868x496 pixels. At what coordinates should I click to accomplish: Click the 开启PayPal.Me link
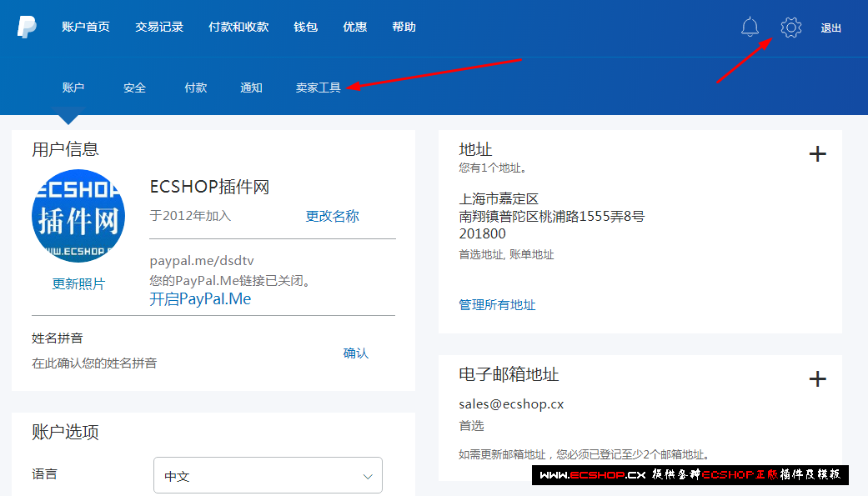200,299
